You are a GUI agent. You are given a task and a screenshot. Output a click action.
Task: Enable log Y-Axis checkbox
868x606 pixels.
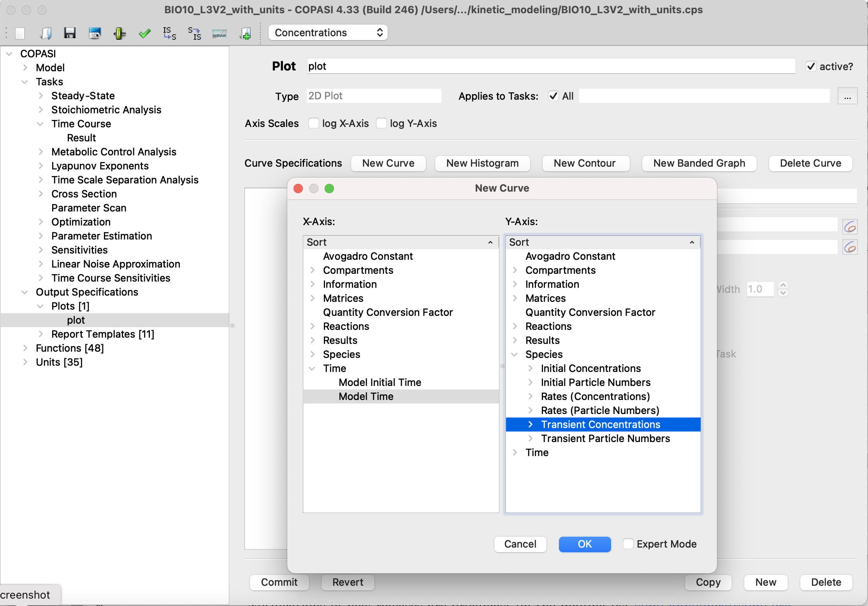pos(381,123)
